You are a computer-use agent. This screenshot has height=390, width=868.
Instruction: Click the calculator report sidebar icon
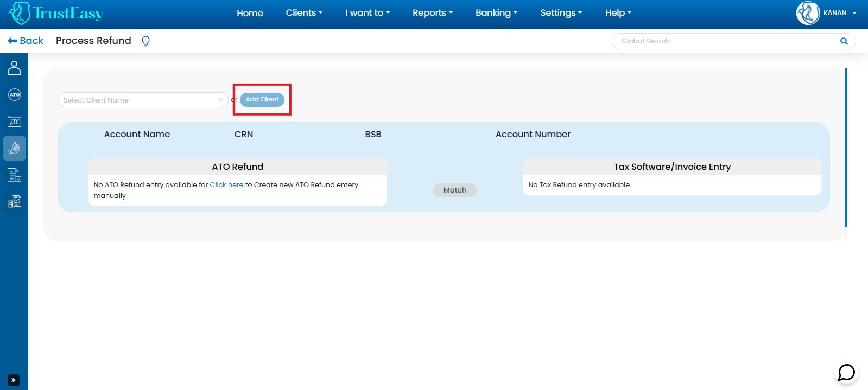click(x=14, y=202)
